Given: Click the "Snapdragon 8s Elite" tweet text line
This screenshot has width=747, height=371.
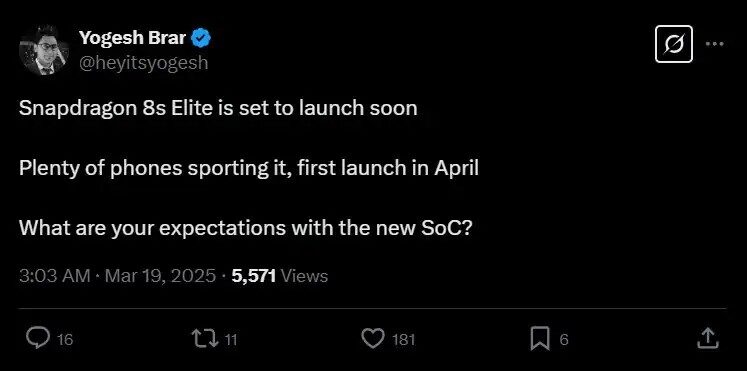Looking at the screenshot, I should 218,108.
